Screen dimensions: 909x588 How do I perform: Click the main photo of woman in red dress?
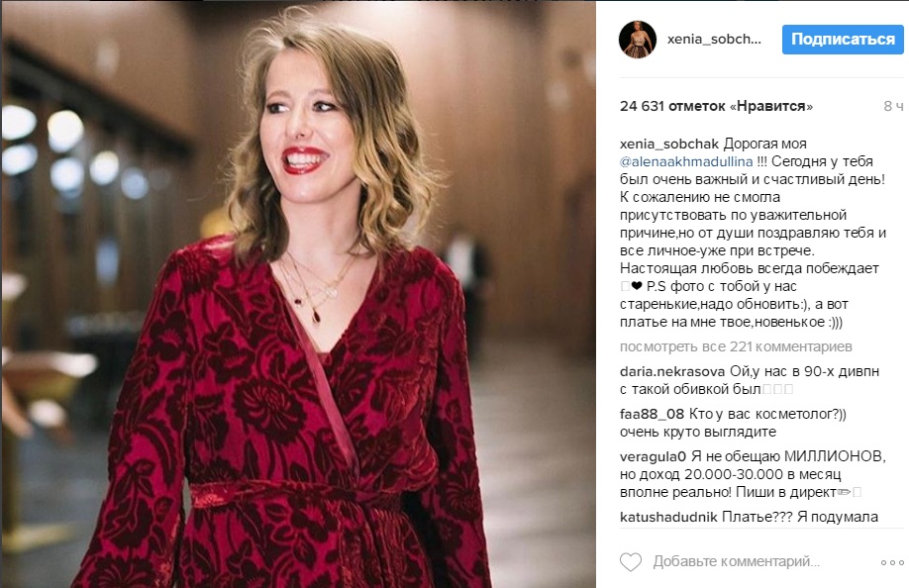(299, 294)
